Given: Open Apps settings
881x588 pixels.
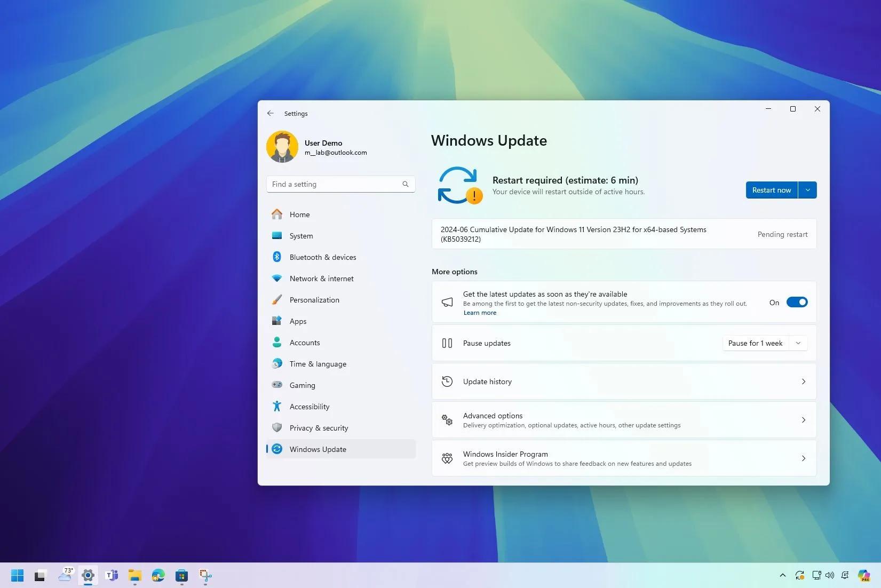Looking at the screenshot, I should coord(340,321).
